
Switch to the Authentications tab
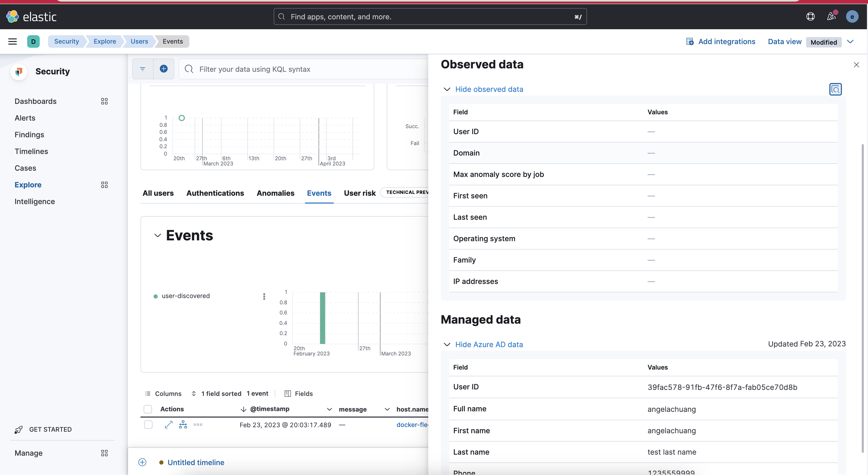tap(215, 193)
